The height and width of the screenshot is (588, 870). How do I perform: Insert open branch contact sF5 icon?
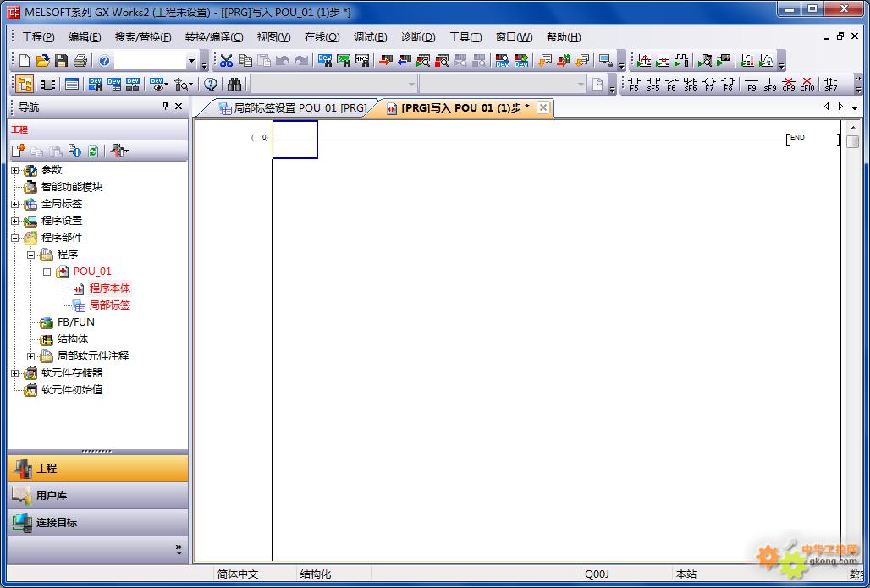653,85
